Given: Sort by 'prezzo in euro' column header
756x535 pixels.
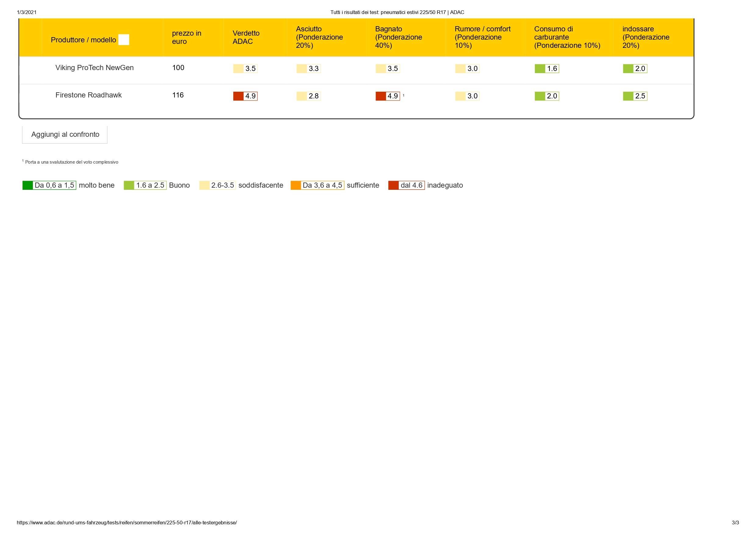Looking at the screenshot, I should (x=186, y=37).
